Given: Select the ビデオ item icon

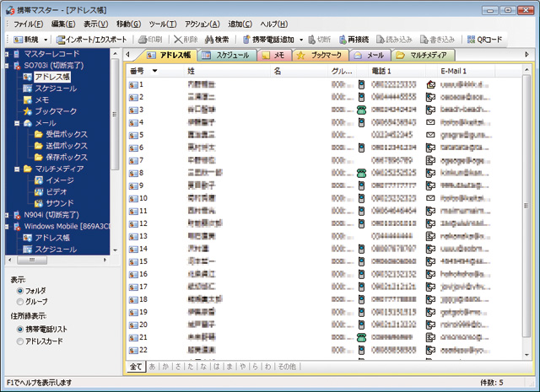Looking at the screenshot, I should pos(39,191).
